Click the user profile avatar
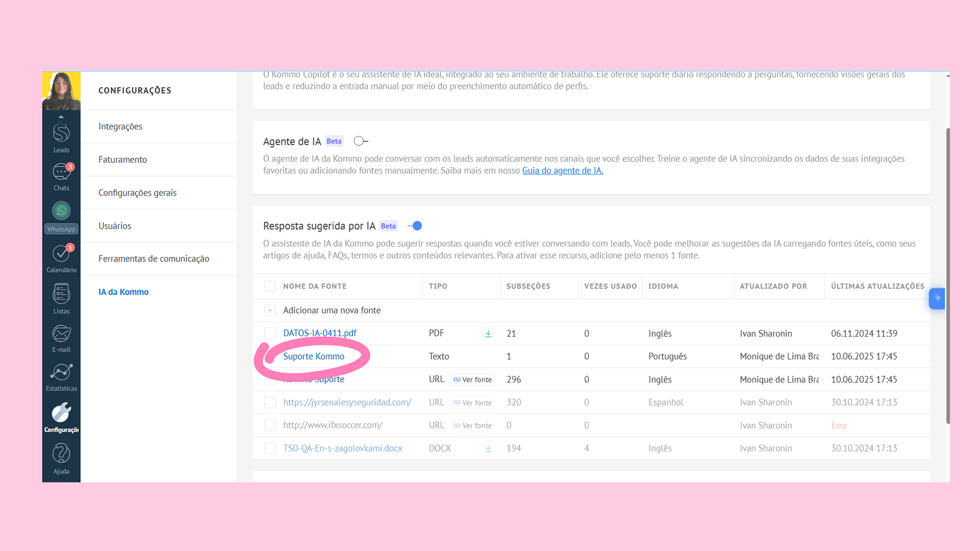The width and height of the screenshot is (980, 551). point(61,91)
